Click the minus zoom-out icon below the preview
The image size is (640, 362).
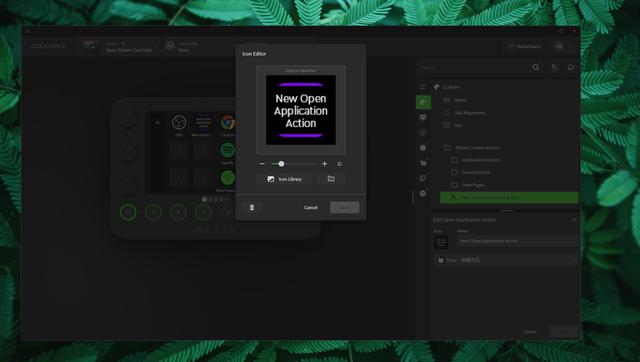click(x=262, y=164)
